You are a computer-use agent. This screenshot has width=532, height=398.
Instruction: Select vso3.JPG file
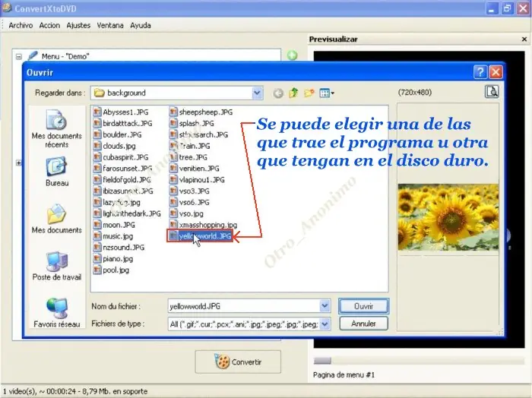[190, 191]
